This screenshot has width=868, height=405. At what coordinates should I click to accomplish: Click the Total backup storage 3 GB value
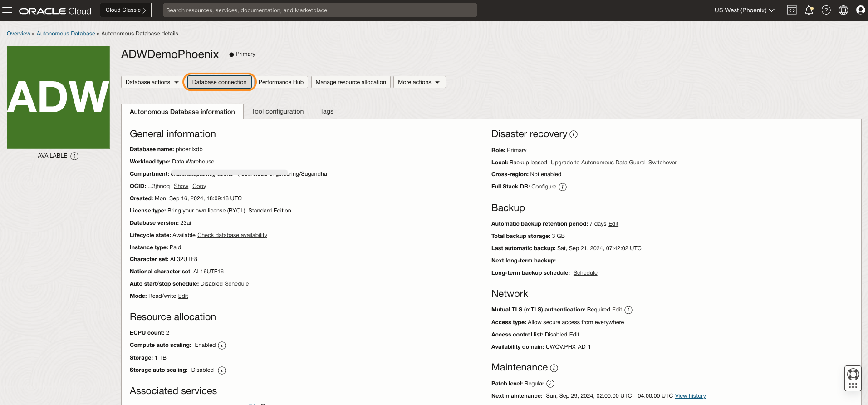(559, 236)
